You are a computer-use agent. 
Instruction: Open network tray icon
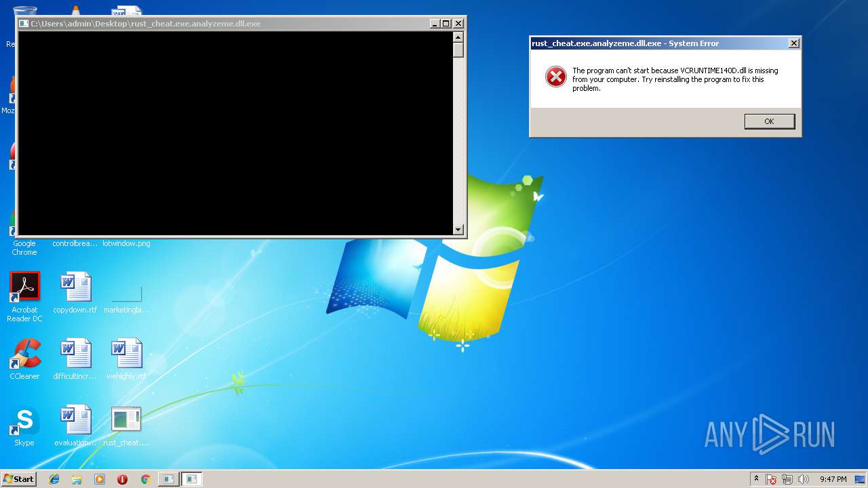pyautogui.click(x=787, y=479)
